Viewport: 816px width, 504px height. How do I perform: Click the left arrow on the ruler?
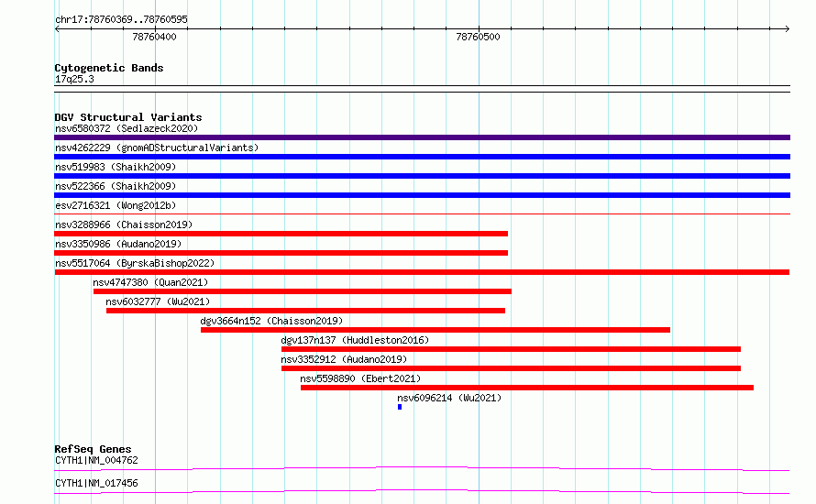[x=57, y=29]
